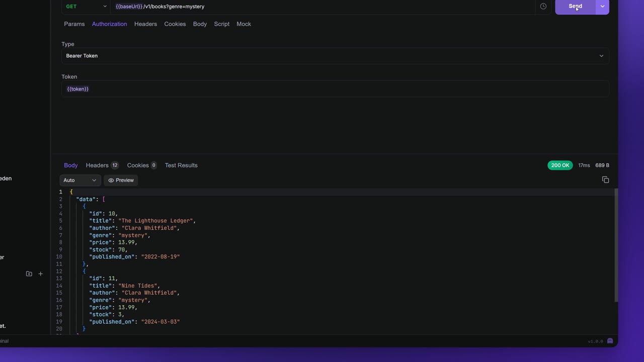Screen dimensions: 644x362
Task: Copy the response body with the copy icon
Action: (x=605, y=180)
